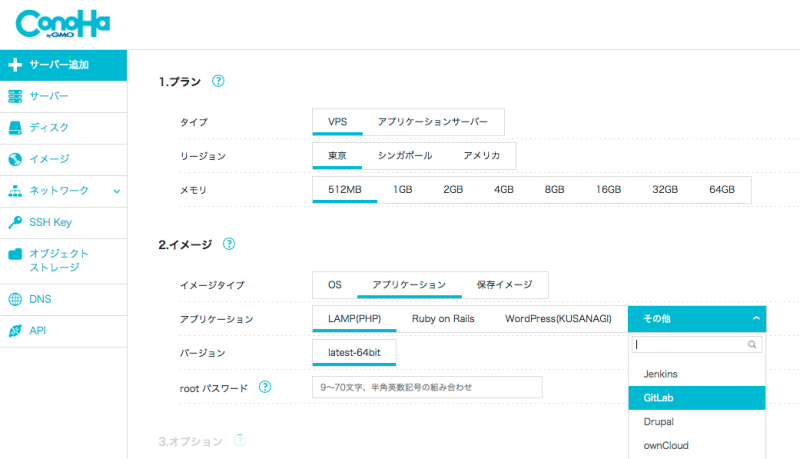Click the disk icon in sidebar
The width and height of the screenshot is (800, 459).
(15, 128)
